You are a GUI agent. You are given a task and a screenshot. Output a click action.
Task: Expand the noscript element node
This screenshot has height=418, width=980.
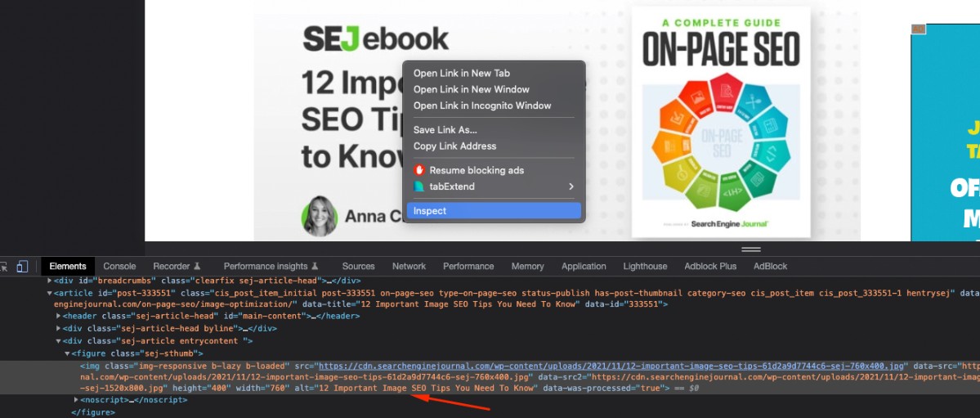tap(77, 400)
